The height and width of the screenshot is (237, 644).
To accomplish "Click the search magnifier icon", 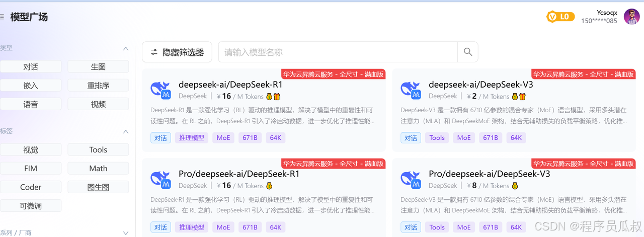I will click(x=468, y=52).
